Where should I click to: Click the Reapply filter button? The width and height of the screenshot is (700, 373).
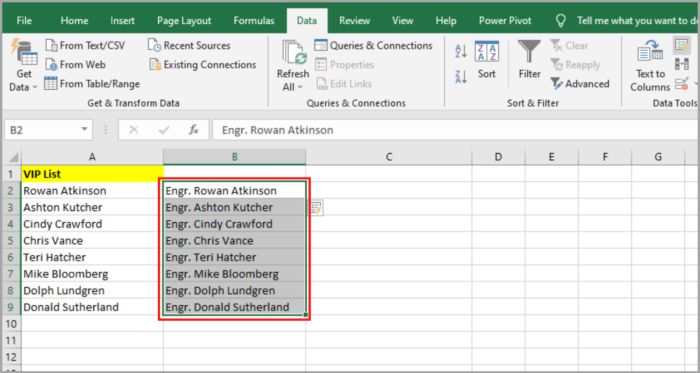tap(575, 65)
